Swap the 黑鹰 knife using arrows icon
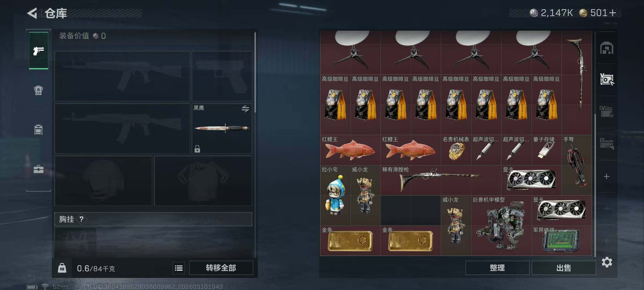This screenshot has width=644, height=290. pos(245,109)
